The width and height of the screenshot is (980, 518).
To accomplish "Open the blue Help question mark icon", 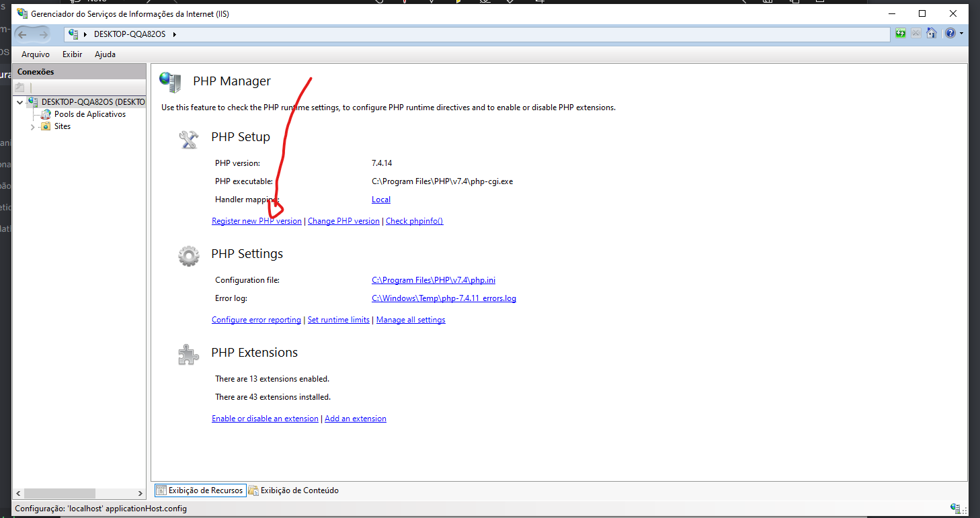I will 950,34.
